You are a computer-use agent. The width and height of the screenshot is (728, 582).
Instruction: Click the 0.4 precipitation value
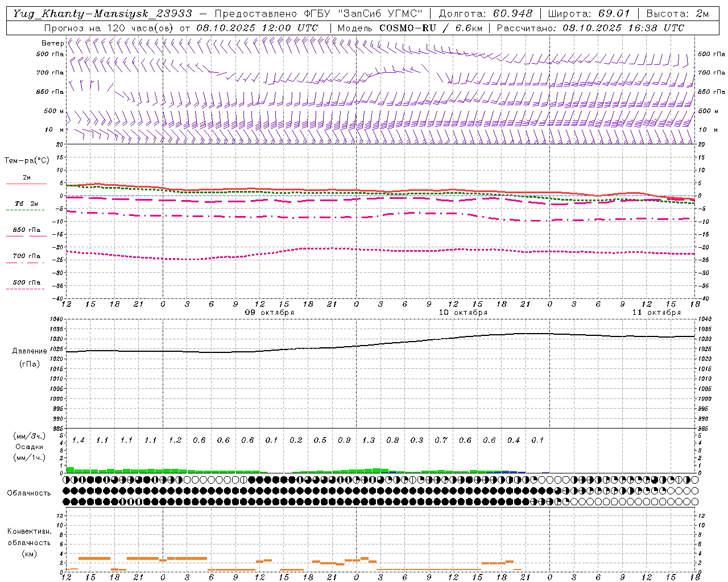click(x=514, y=440)
